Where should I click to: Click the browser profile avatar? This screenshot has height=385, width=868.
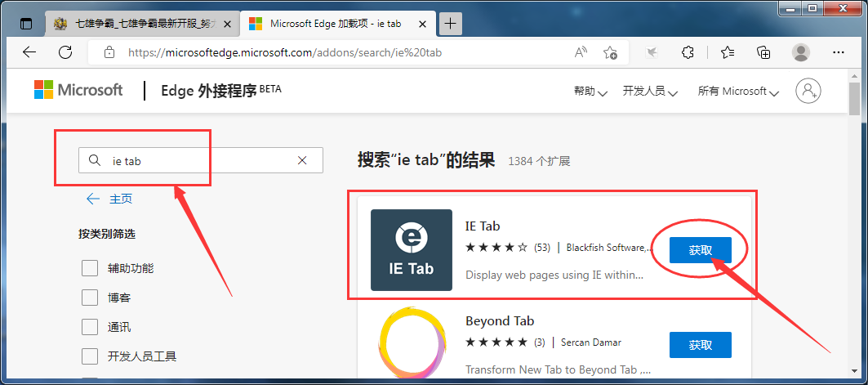point(800,52)
